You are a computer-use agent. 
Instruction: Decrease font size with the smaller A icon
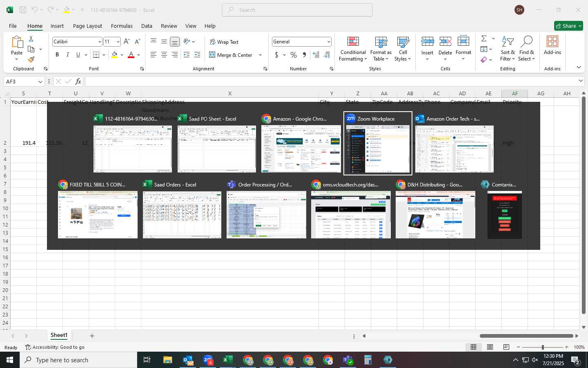pos(138,41)
